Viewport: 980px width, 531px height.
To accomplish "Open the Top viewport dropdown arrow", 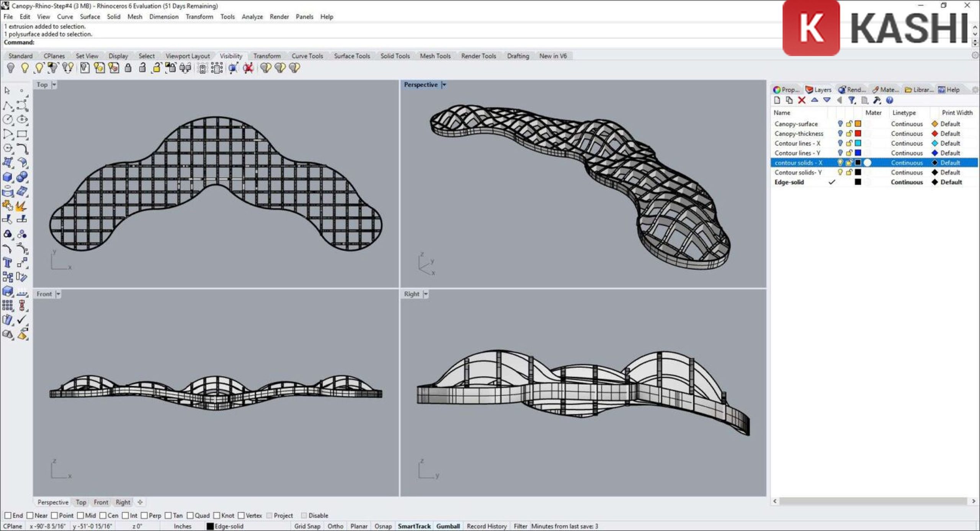I will tap(54, 85).
